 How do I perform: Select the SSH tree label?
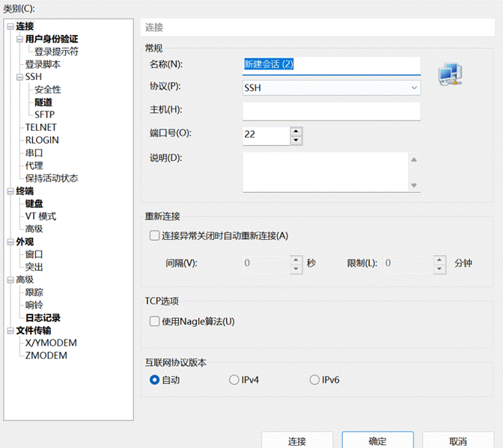pyautogui.click(x=34, y=77)
